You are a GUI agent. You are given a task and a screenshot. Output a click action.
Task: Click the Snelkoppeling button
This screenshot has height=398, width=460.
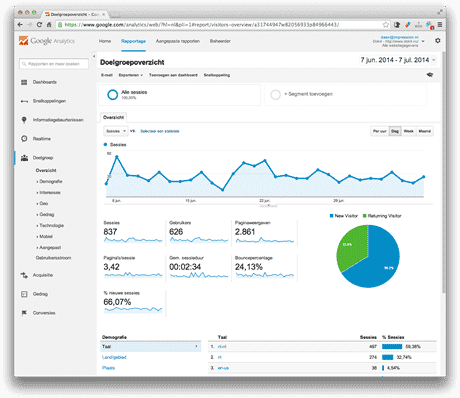click(x=217, y=75)
